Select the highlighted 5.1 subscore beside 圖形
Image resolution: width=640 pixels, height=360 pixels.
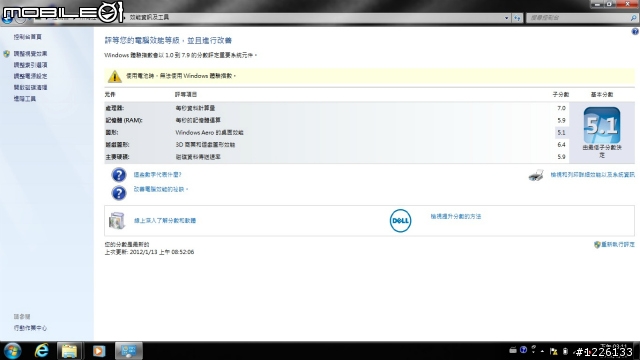click(x=561, y=133)
